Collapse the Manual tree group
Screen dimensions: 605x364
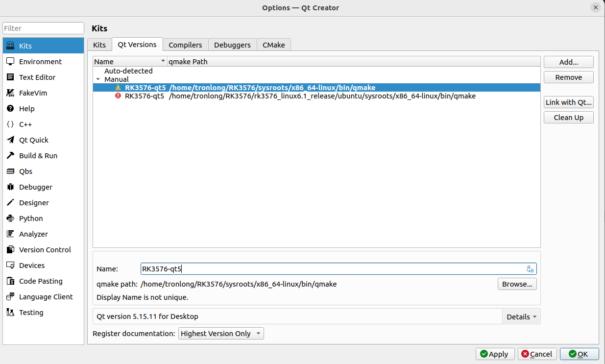coord(98,79)
